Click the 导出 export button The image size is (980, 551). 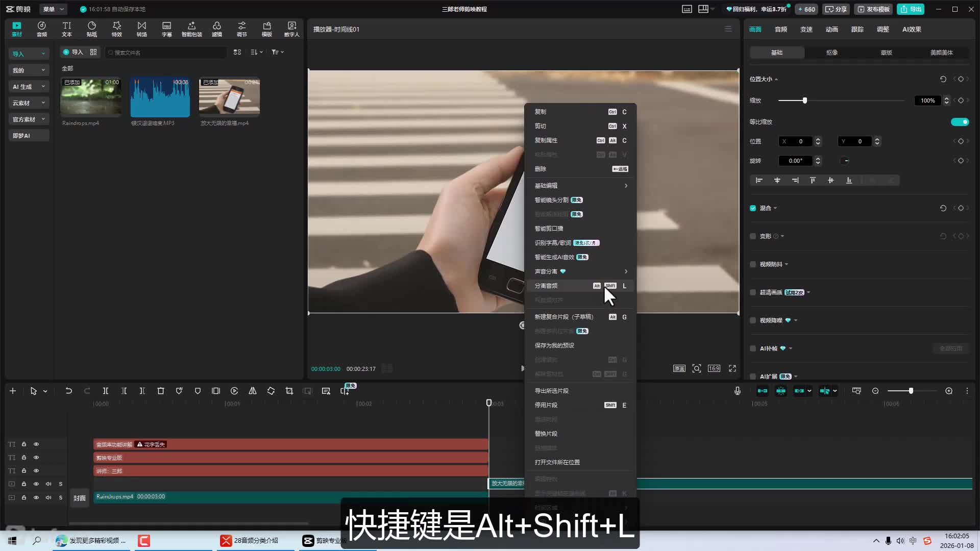click(911, 9)
